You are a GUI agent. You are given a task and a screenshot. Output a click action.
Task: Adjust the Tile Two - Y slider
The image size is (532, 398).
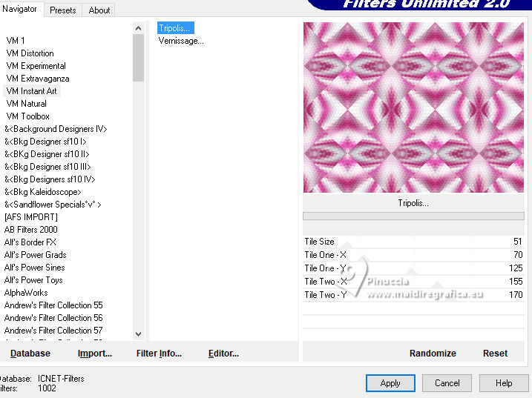(413, 294)
